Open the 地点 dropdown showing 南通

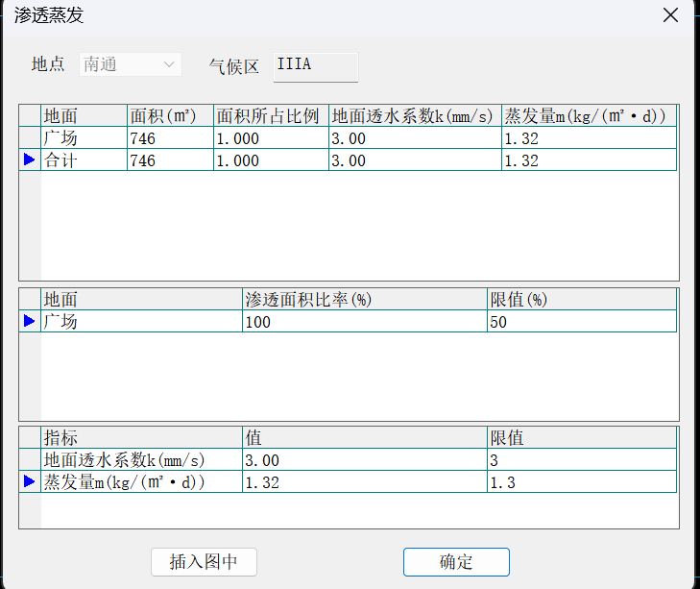tap(130, 64)
